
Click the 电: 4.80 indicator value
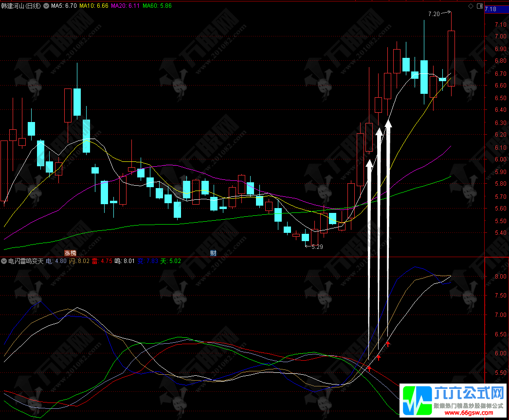[56, 261]
